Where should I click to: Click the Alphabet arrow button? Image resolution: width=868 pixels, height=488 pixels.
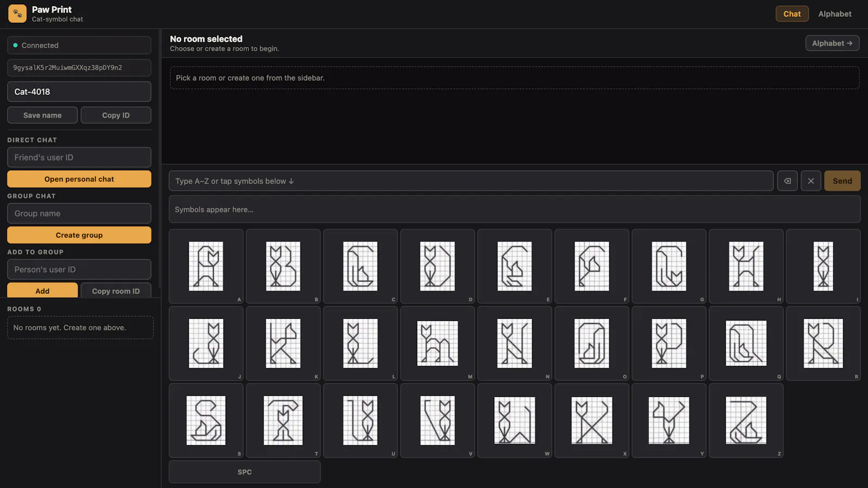(832, 43)
